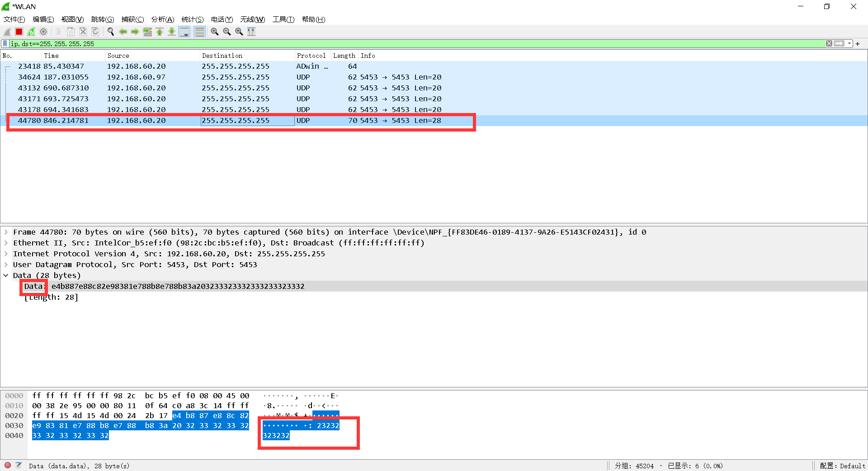Open the 编辑(E) menu
Viewport: 868px width, 471px height.
tap(43, 19)
